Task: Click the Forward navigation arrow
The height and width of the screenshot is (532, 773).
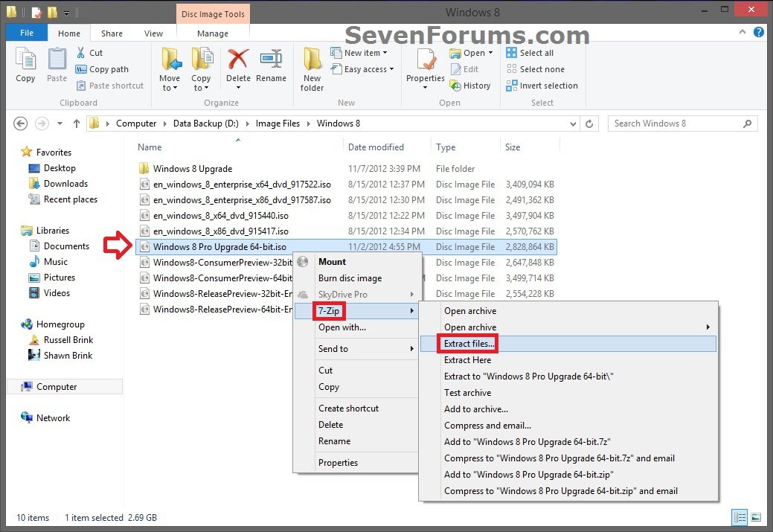Action: (x=42, y=124)
